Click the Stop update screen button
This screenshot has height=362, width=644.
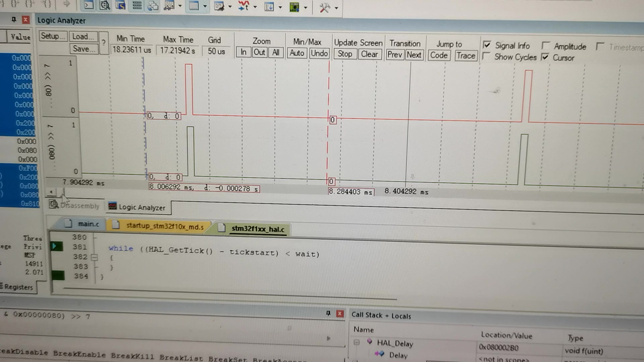pos(345,54)
